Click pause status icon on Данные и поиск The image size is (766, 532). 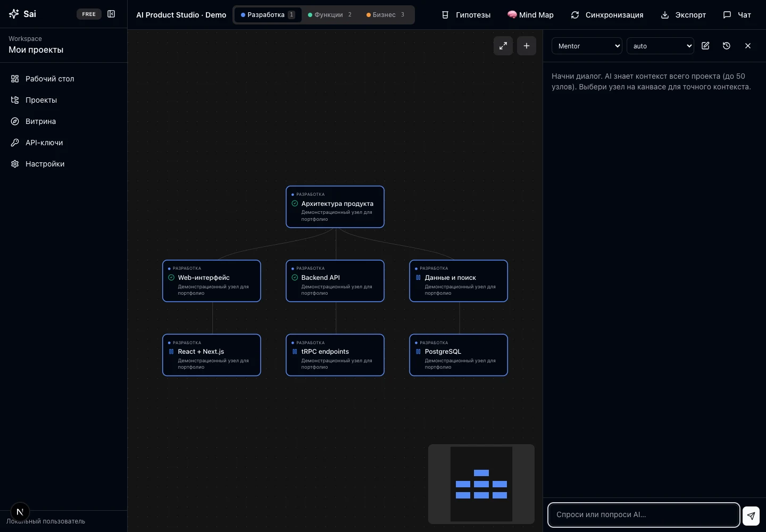(418, 277)
